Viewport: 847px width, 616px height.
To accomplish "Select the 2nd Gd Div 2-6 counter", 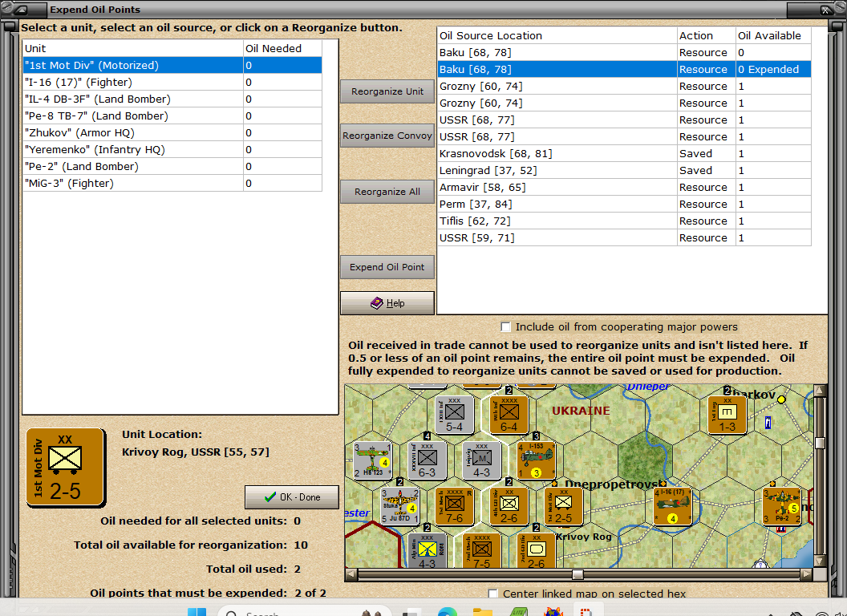I will pos(536,550).
